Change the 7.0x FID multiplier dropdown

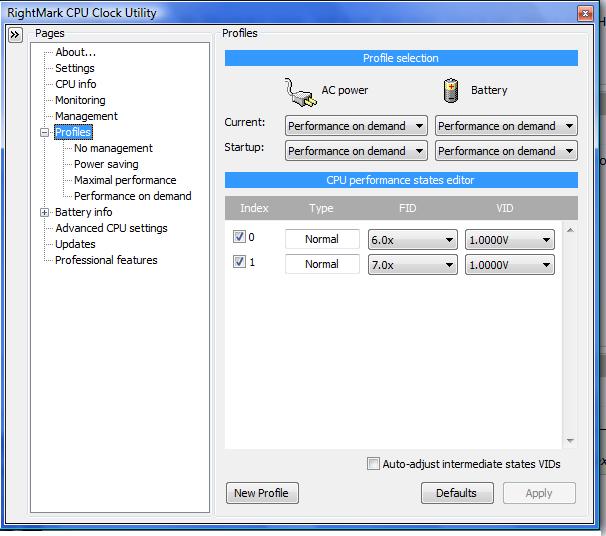(412, 265)
